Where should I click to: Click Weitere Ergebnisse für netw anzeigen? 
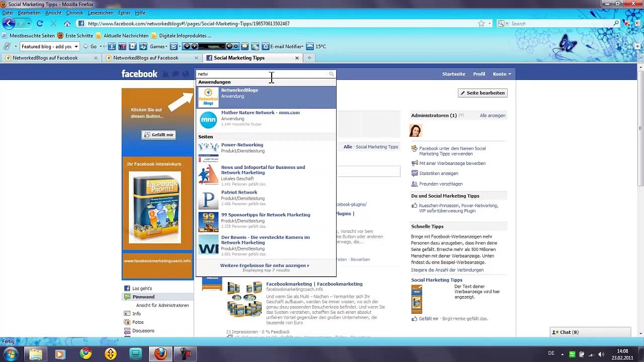265,265
